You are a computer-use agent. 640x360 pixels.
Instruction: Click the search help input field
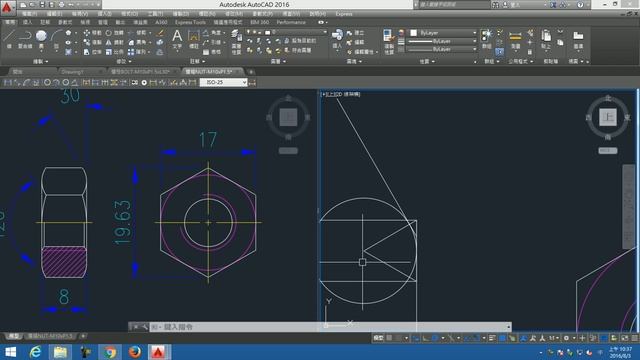pyautogui.click(x=453, y=5)
